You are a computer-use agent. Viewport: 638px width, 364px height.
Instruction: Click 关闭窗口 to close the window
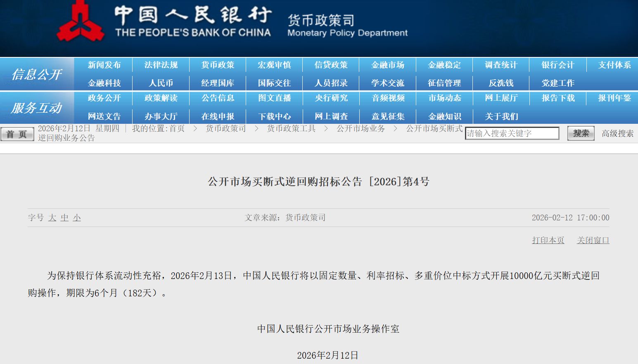(593, 239)
